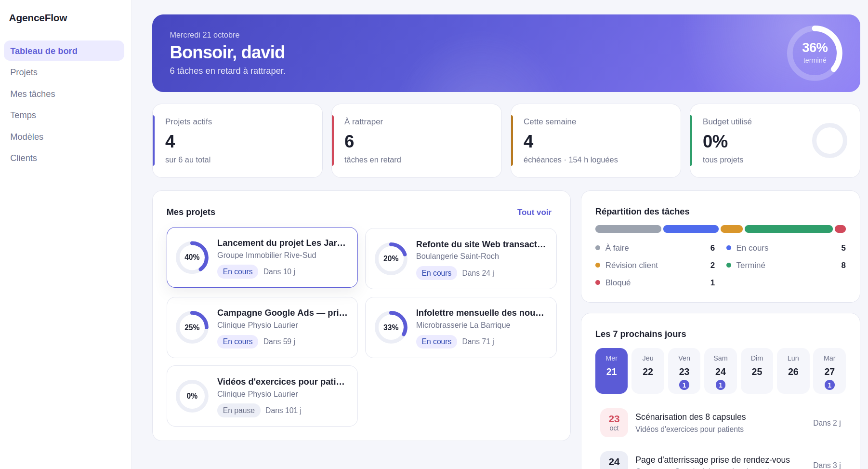The width and height of the screenshot is (868, 469).
Task: Click the Révision client legend entry
Action: point(655,265)
